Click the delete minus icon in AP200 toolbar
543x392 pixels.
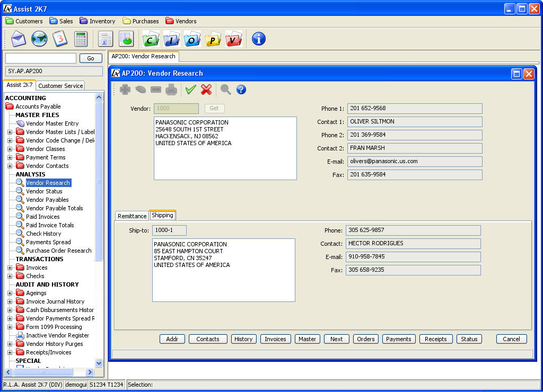(156, 90)
